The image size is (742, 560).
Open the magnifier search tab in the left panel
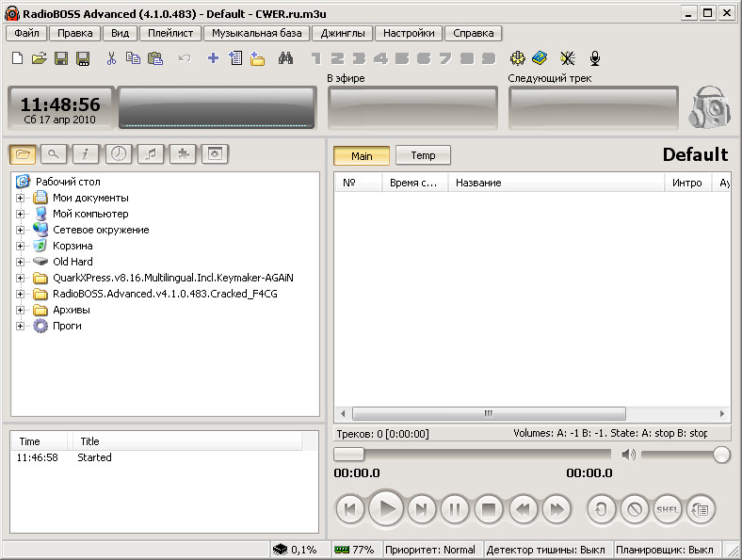click(x=53, y=154)
